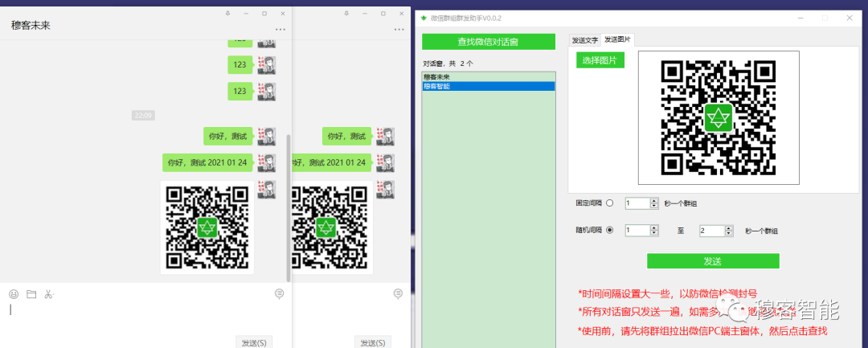Image resolution: width=868 pixels, height=348 pixels.
Task: Open the three-dot menu of 穆客未来 chat
Action: coord(280,29)
